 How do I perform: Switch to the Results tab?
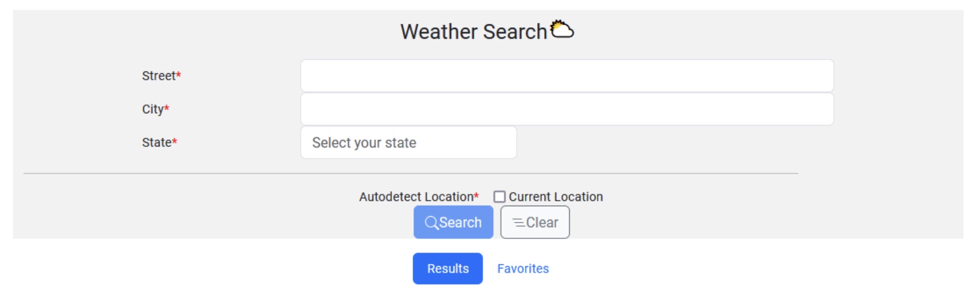tap(448, 268)
